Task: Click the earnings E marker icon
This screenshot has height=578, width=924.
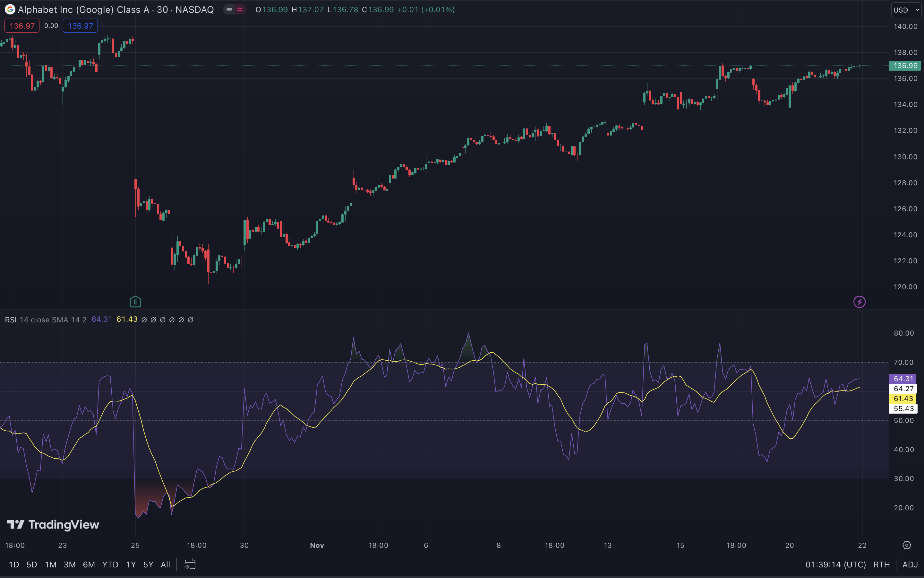Action: coord(135,302)
